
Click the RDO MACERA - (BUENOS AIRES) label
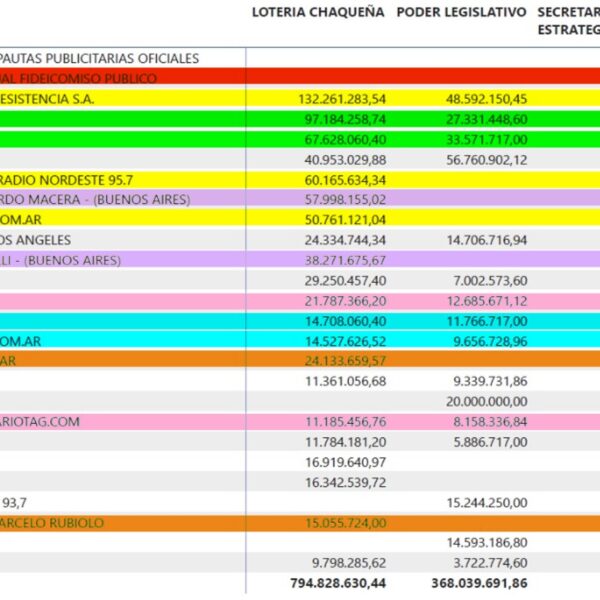(x=95, y=199)
